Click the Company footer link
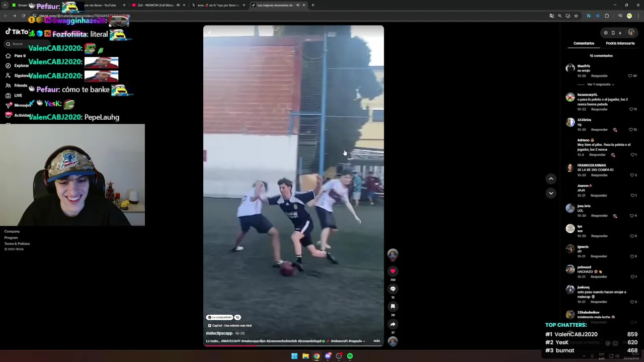644x362 pixels. click(x=12, y=231)
